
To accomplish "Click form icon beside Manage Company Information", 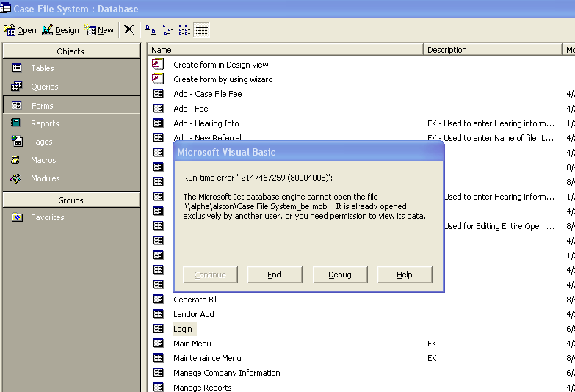I will point(158,373).
